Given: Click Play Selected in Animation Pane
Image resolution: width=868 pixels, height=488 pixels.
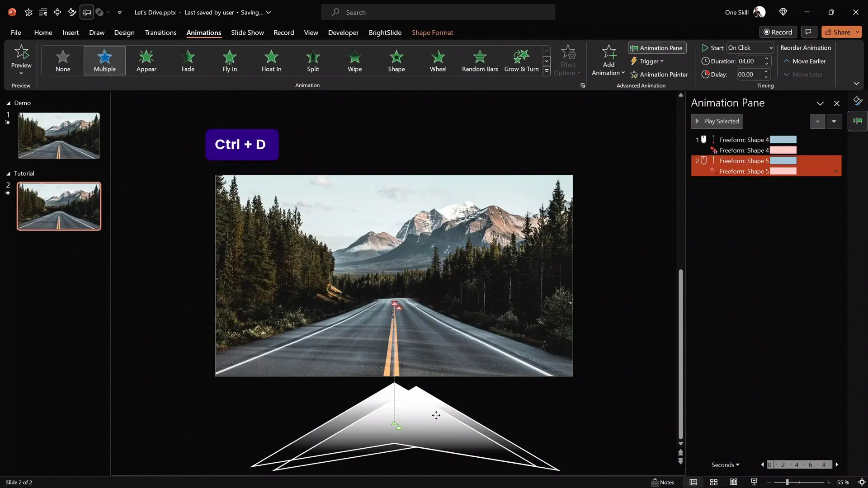Looking at the screenshot, I should coord(717,121).
